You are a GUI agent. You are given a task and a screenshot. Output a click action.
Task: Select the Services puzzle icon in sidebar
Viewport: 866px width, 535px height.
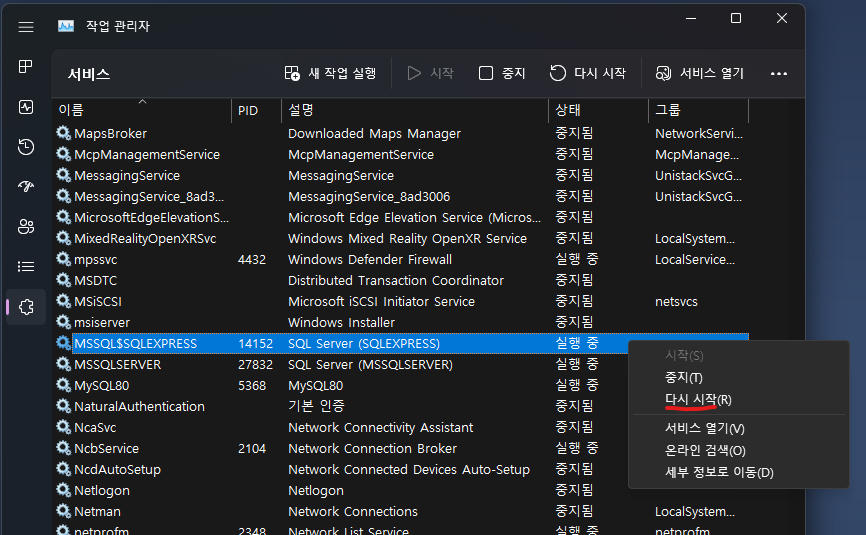point(25,307)
